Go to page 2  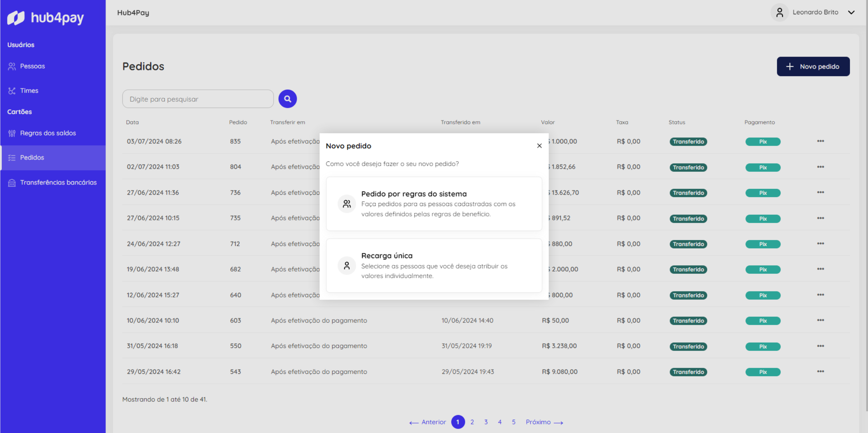coord(472,422)
